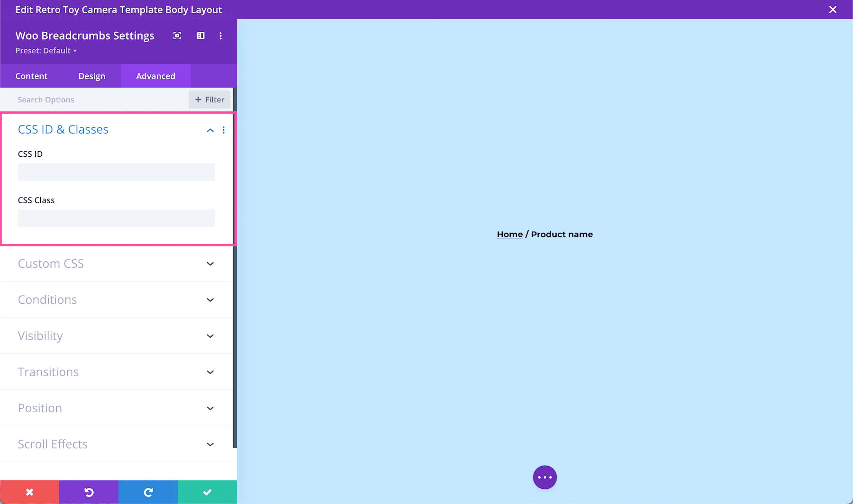The height and width of the screenshot is (504, 853).
Task: Click the Filter button above the options list
Action: pos(209,99)
